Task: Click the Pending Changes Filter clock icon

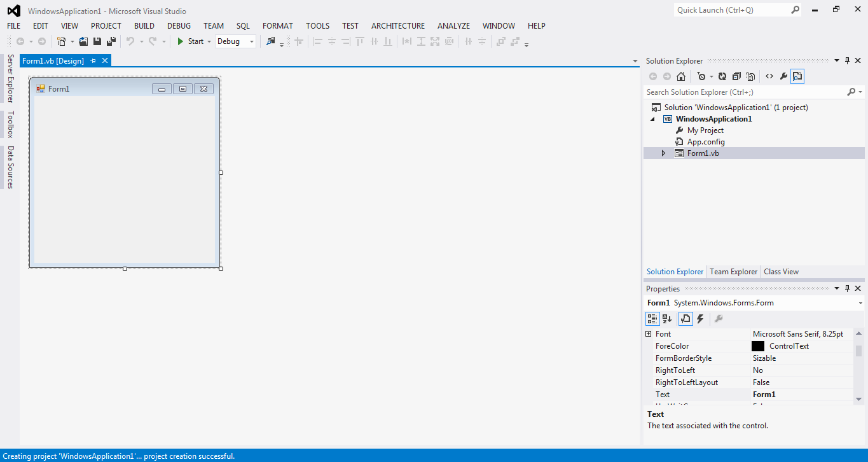Action: (x=701, y=76)
